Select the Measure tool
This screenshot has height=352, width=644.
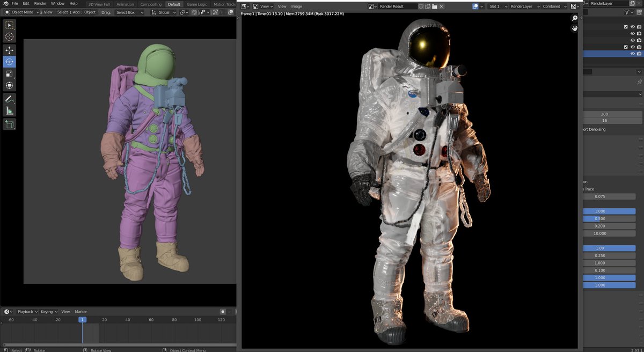tap(10, 111)
